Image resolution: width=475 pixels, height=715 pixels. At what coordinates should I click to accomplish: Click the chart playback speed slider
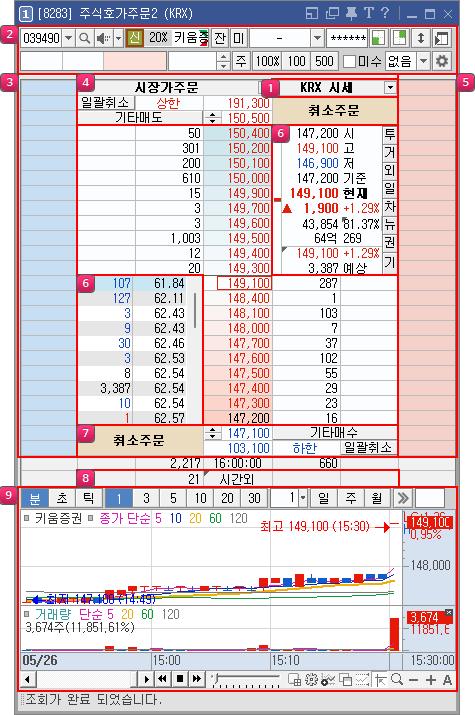point(246,679)
